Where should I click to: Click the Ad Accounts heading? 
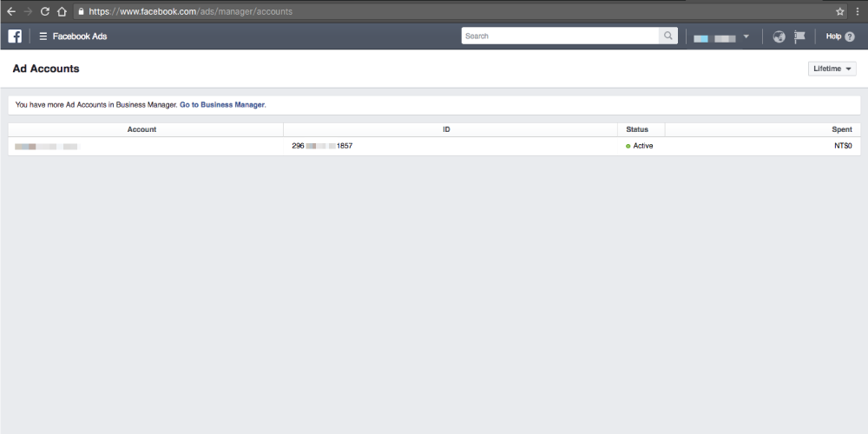[x=46, y=69]
